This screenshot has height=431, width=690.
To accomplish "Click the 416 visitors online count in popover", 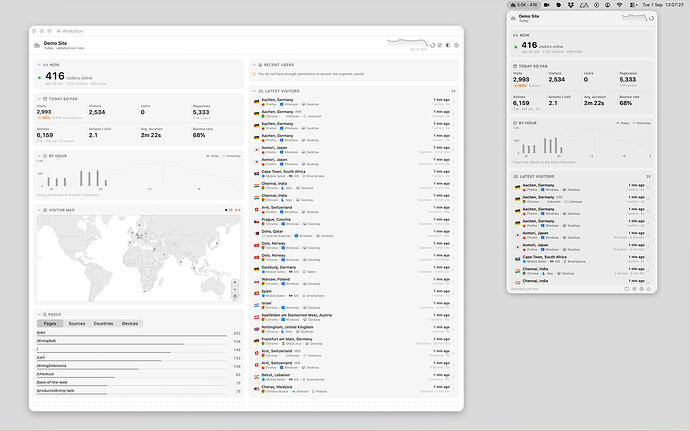I will (529, 45).
